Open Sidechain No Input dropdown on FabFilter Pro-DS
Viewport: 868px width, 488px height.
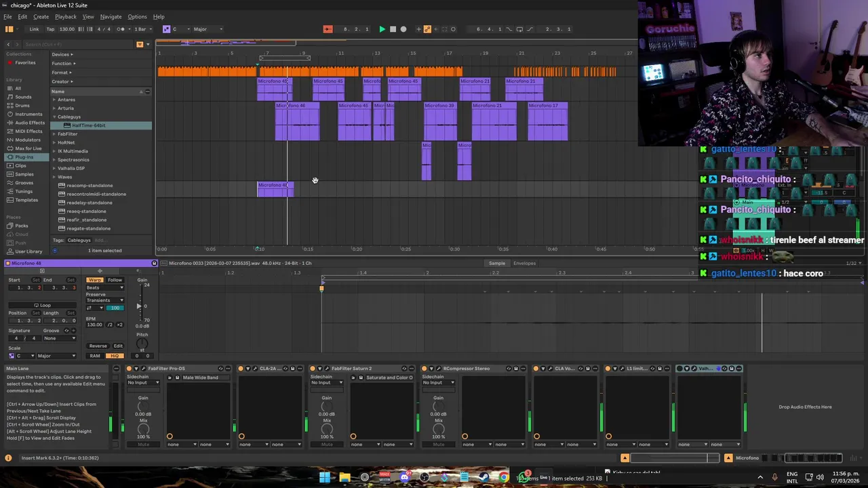tap(143, 382)
